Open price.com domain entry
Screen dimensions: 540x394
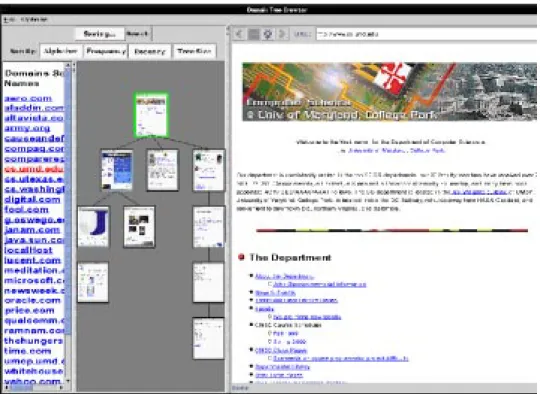coord(29,310)
